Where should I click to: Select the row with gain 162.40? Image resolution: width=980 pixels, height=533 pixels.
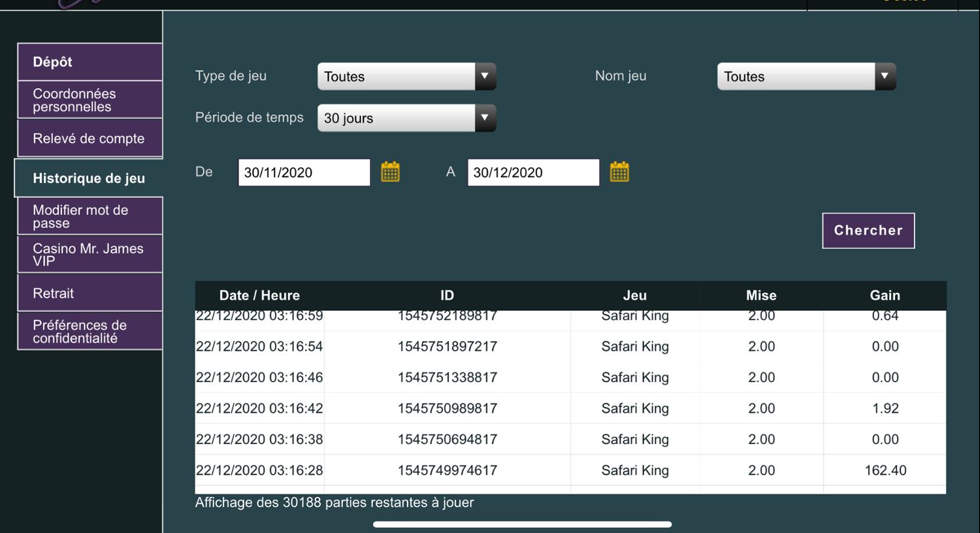pos(570,470)
